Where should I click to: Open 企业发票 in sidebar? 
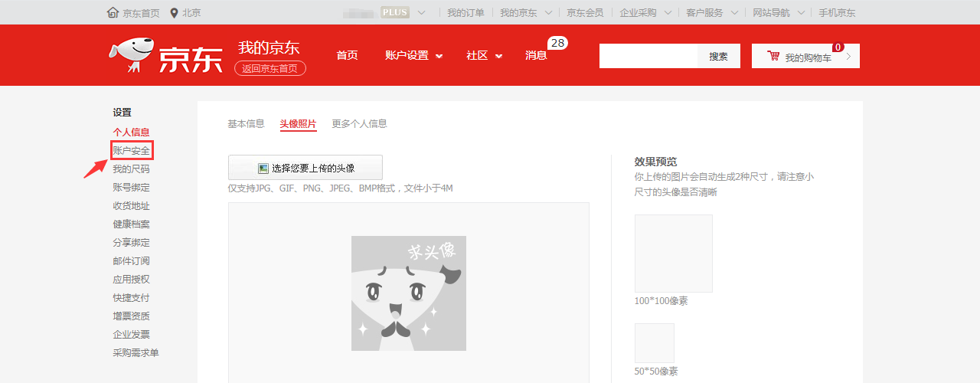point(131,334)
